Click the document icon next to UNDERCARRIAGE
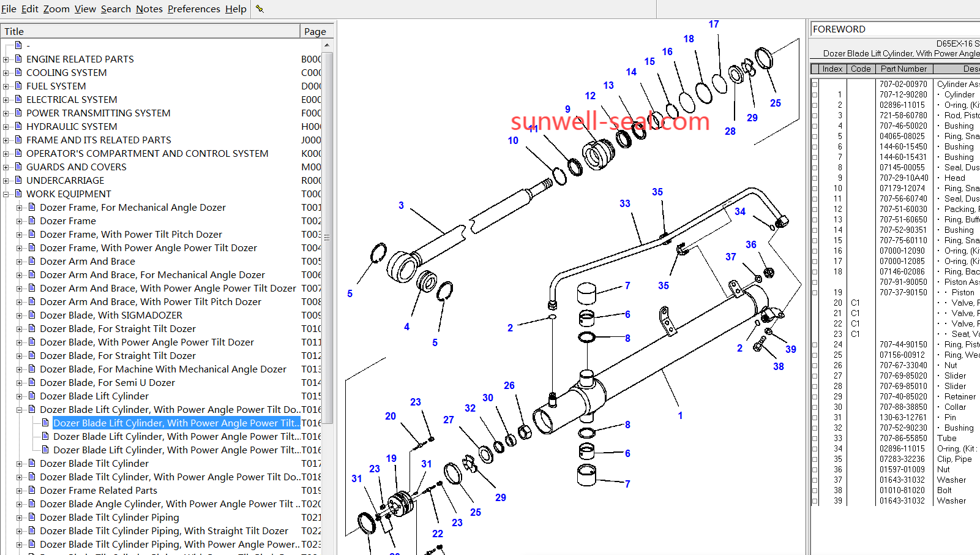 (x=18, y=180)
